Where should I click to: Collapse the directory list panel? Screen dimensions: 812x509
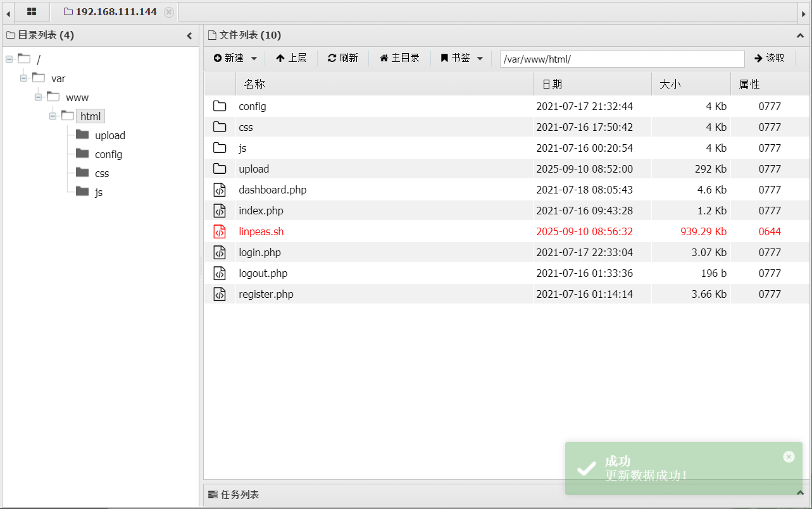189,36
